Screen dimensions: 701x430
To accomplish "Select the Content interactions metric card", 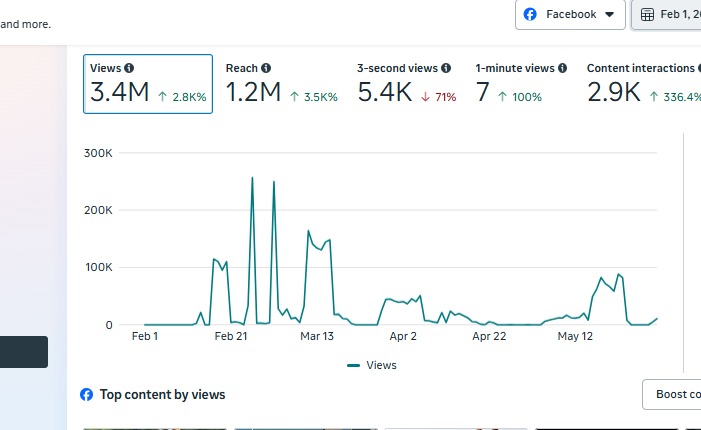I will click(x=642, y=84).
